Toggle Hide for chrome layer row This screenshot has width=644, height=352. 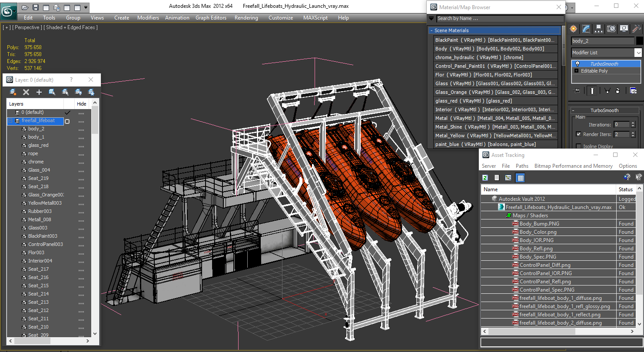click(x=81, y=163)
